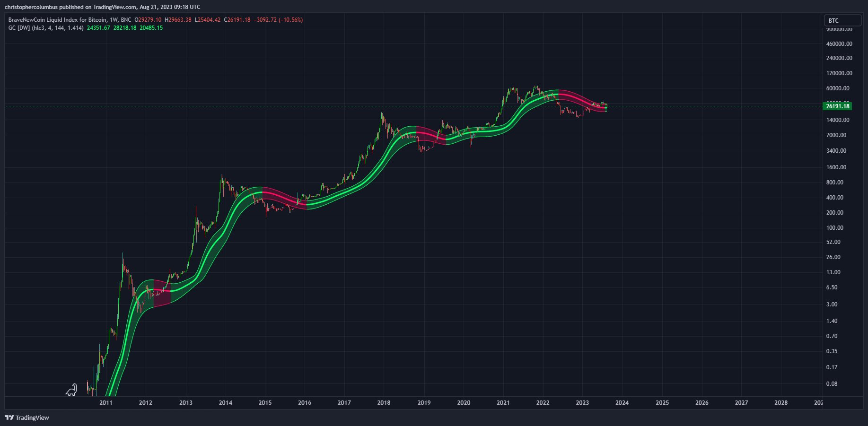Screen dimensions: 868x426
Task: Click the 3.00 price axis label
Action: click(x=832, y=304)
